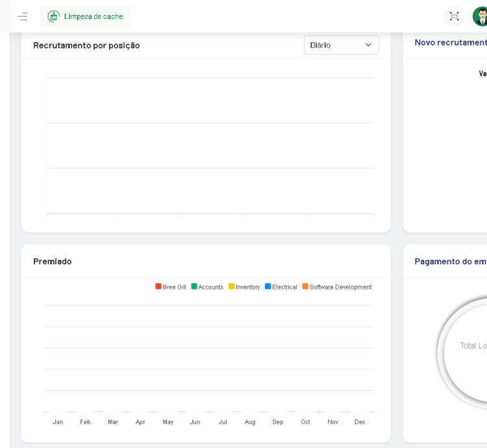Image resolution: width=487 pixels, height=448 pixels.
Task: Click the Recrutamento por posição heading
Action: 86,45
